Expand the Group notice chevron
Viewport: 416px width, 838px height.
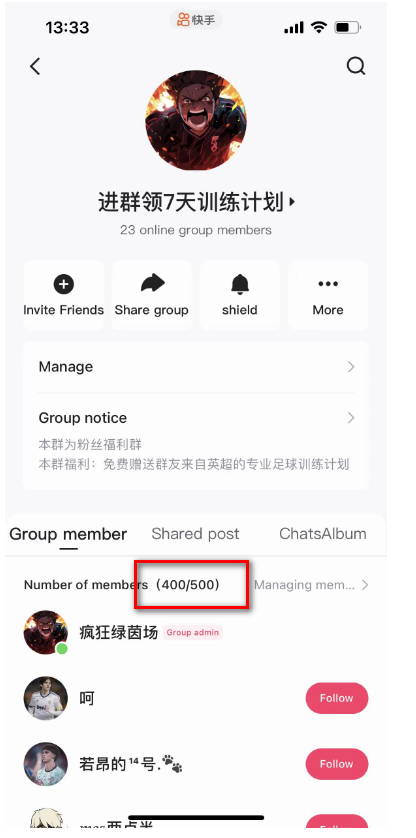351,418
